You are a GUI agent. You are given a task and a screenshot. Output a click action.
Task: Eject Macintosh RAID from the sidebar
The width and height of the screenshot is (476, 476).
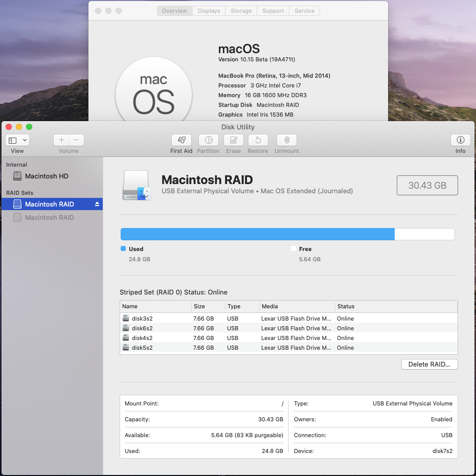(x=97, y=204)
